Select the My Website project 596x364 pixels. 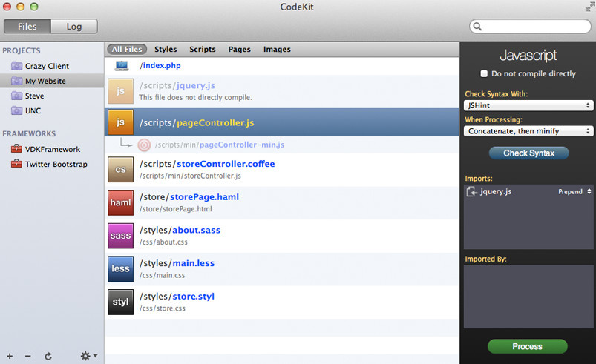[45, 82]
